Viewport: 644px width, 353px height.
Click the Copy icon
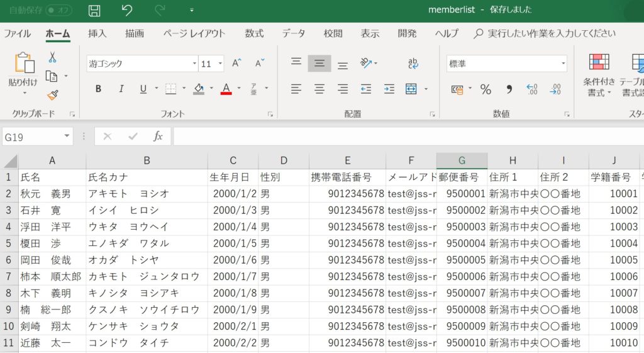(x=52, y=76)
